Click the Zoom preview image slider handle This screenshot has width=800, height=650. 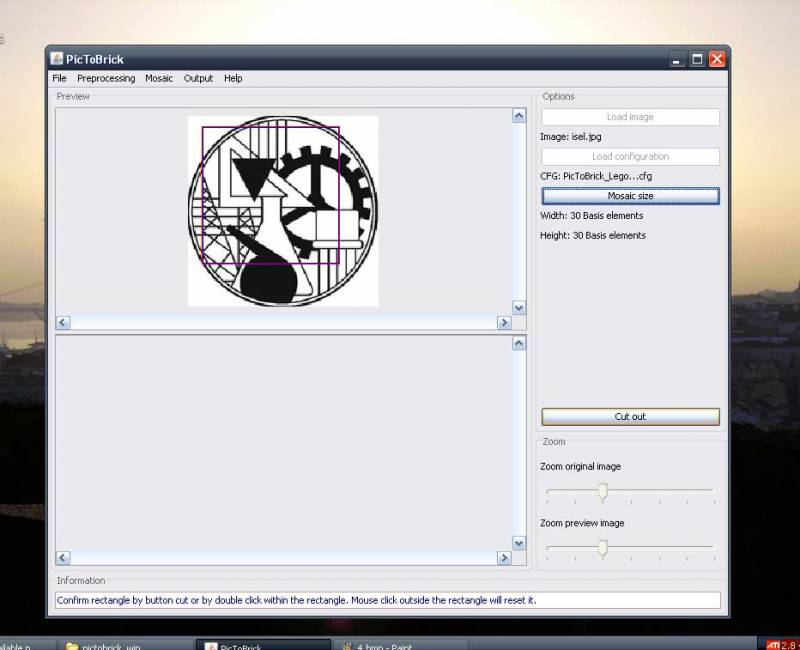point(602,548)
